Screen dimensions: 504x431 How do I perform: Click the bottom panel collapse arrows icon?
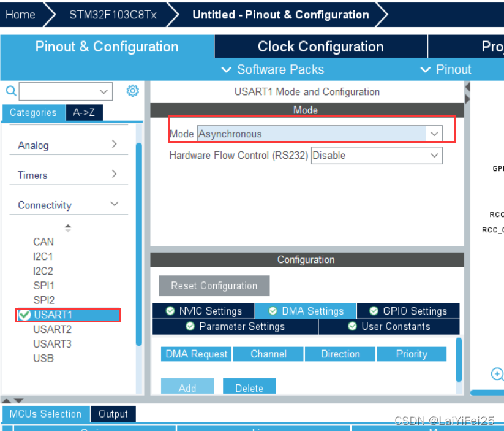point(12,400)
